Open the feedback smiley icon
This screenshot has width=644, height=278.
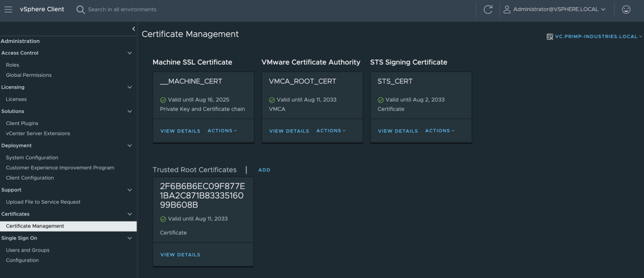pyautogui.click(x=626, y=9)
